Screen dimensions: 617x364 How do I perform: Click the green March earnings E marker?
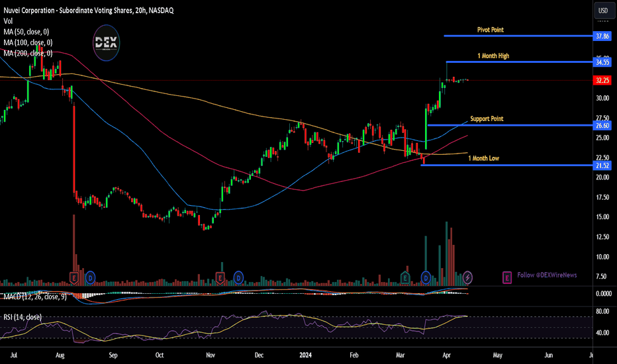405,278
